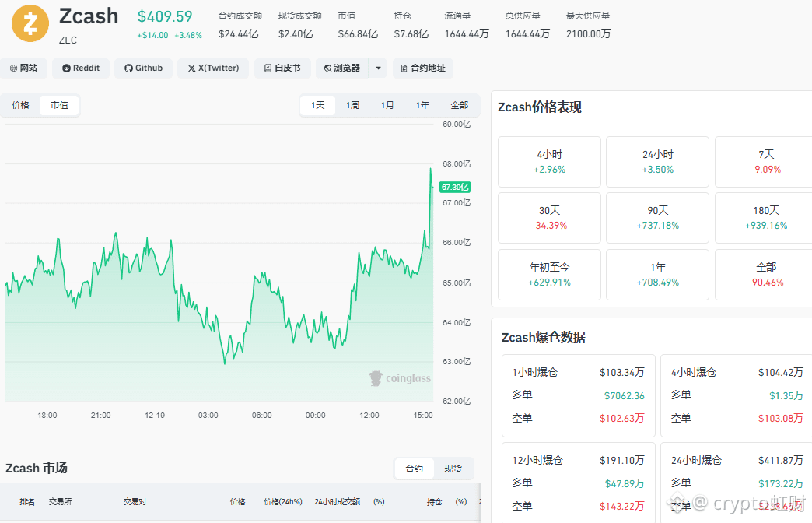Click the 年初至今 +629.91% card
812x523 pixels.
coord(549,275)
